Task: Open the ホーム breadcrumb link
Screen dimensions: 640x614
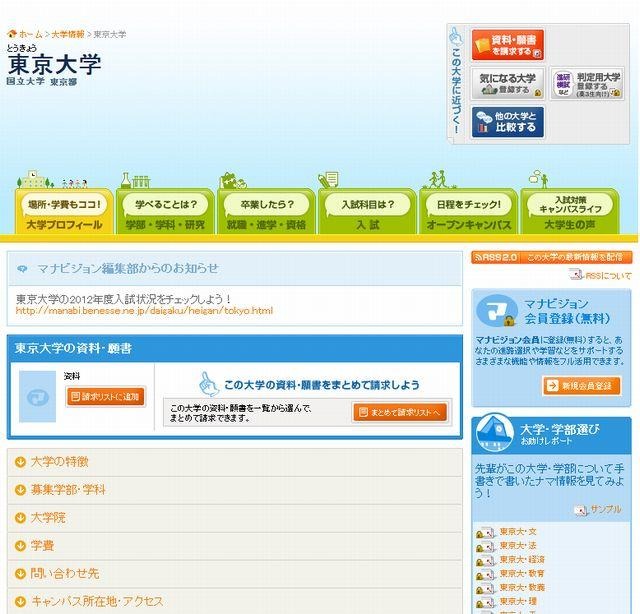Action: tap(30, 34)
